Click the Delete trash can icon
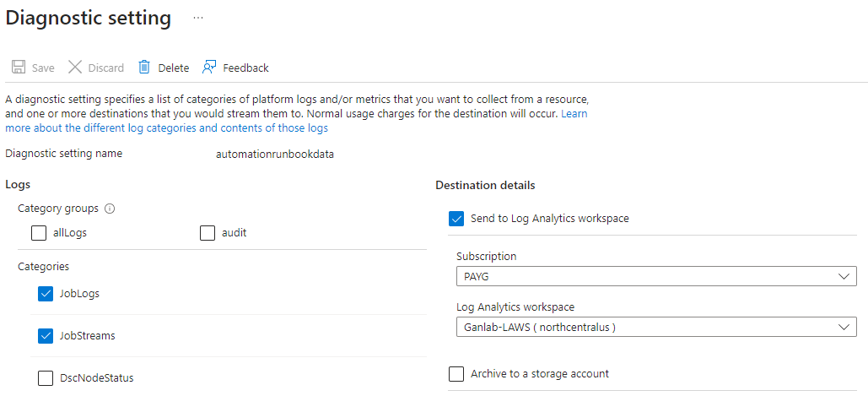The image size is (868, 396). click(144, 68)
